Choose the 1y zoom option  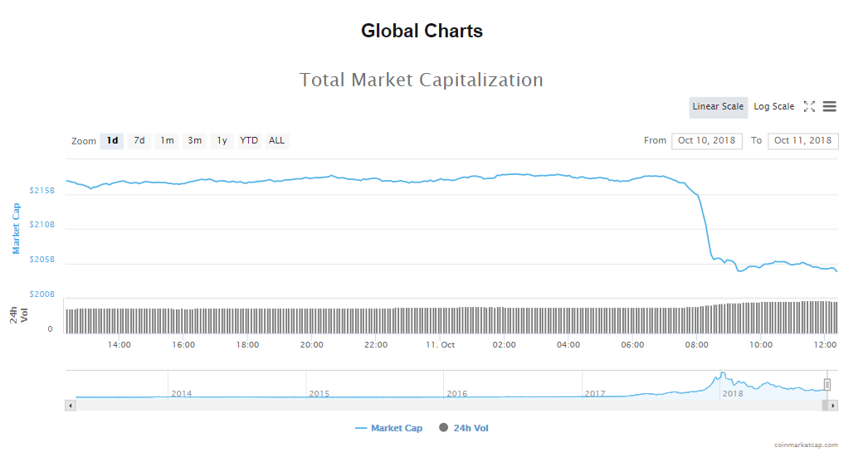tap(222, 141)
